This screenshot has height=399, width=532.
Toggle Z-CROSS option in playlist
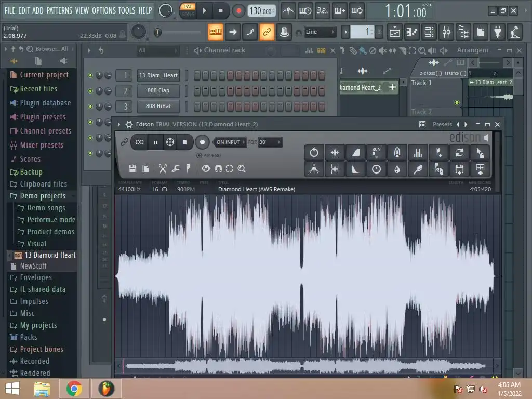[438, 73]
